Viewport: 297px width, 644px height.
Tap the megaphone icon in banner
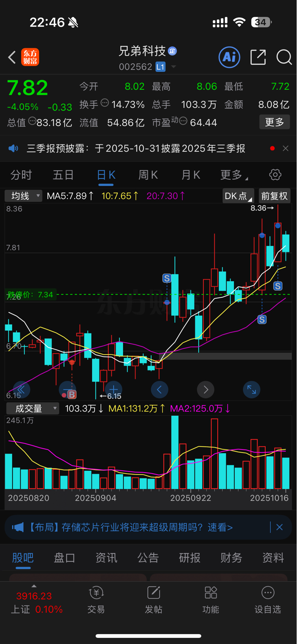[18, 527]
